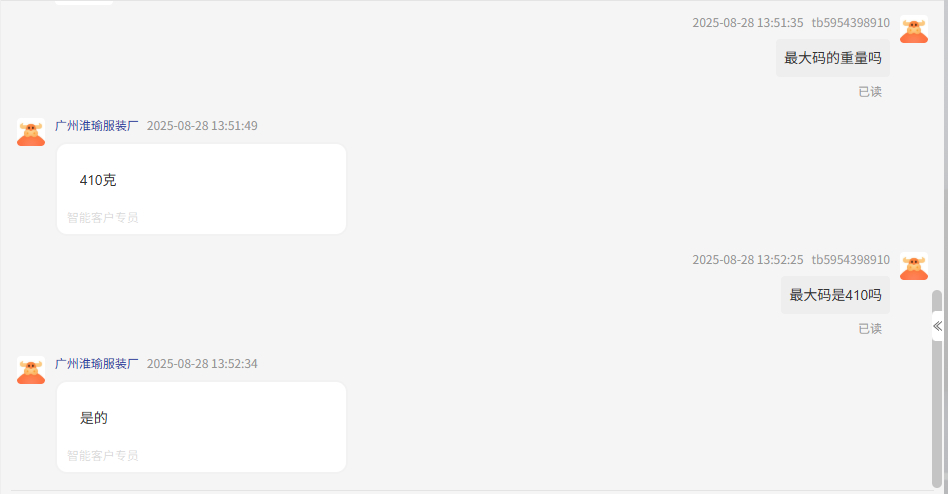Viewport: 948px width, 494px height.
Task: Click 已读 status under 最大码是410吗
Action: 870,328
